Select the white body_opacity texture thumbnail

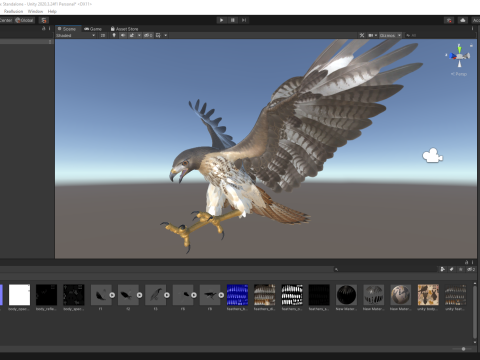pos(19,295)
